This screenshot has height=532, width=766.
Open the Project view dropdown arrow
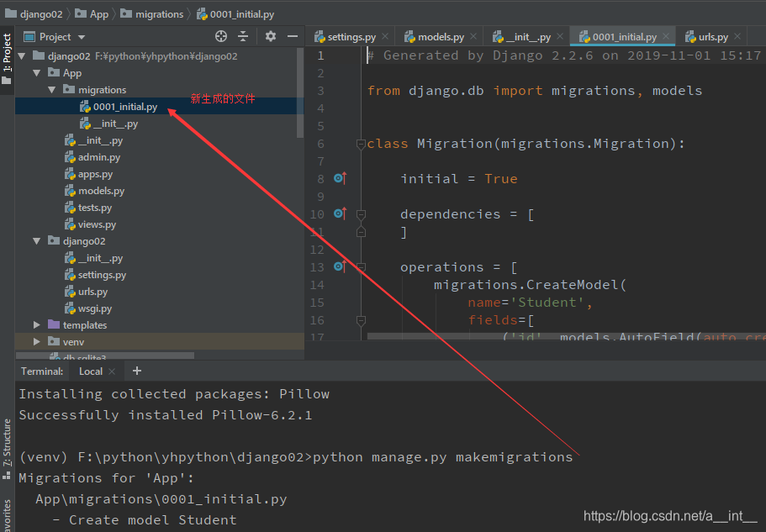pos(82,37)
